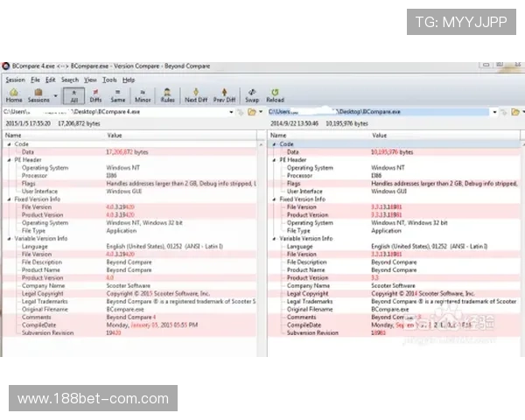This screenshot has height=420, width=525.
Task: Reload the comparison
Action: (275, 94)
